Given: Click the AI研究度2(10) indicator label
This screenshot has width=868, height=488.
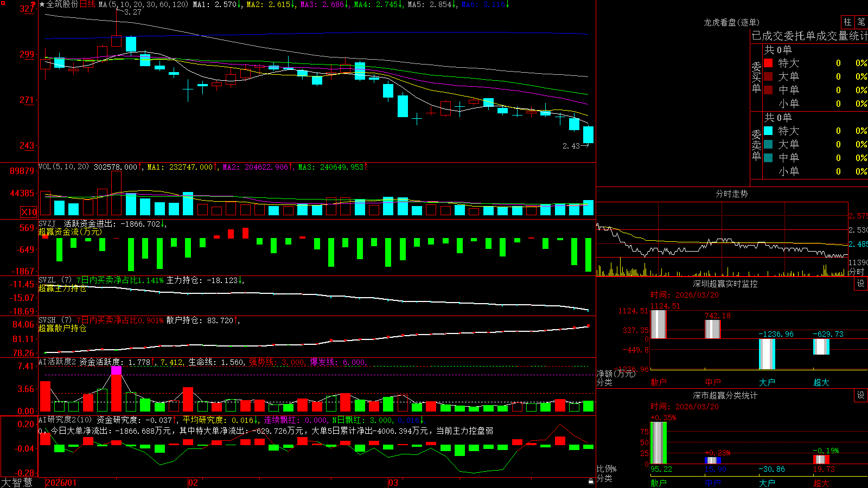Looking at the screenshot, I should 65,420.
